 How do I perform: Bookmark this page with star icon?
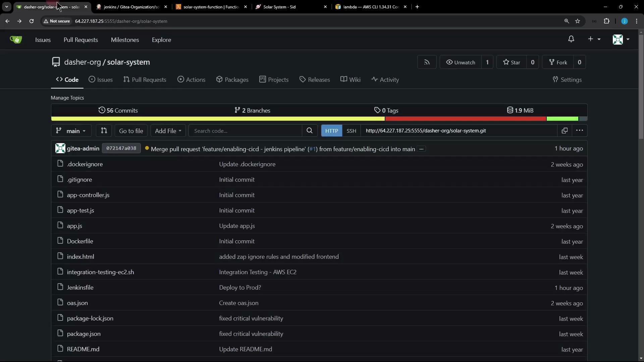pos(578,21)
